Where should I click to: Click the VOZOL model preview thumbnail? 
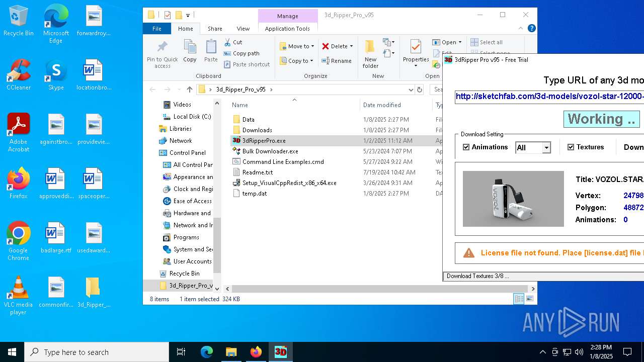click(513, 199)
